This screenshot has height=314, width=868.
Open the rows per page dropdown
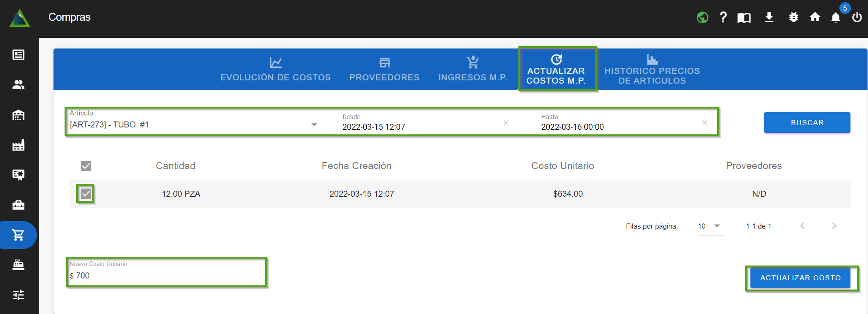pos(710,226)
